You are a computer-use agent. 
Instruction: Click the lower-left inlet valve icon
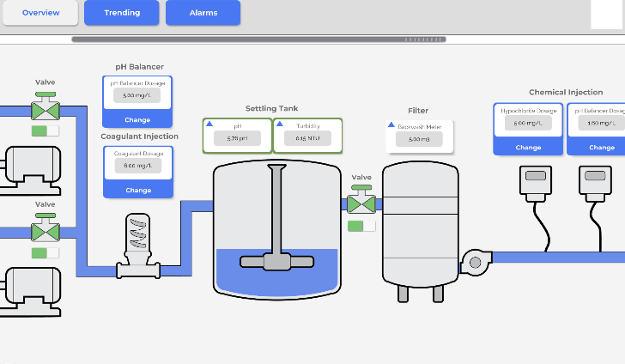pyautogui.click(x=45, y=230)
